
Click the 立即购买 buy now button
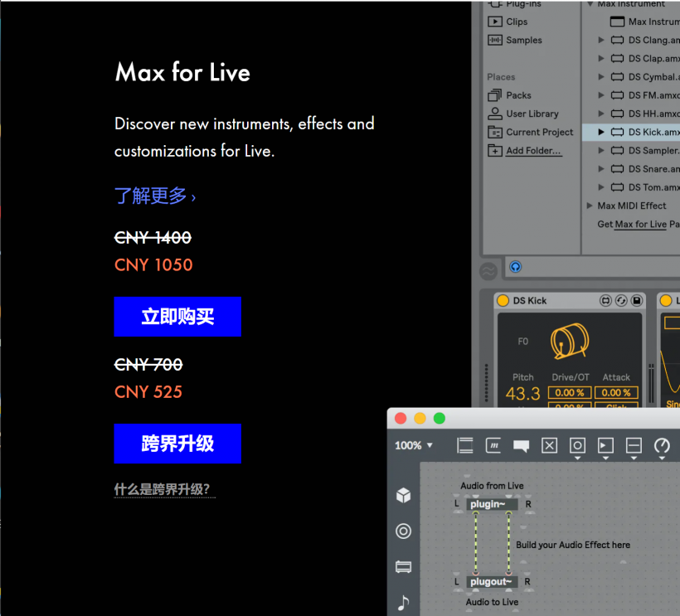177,317
